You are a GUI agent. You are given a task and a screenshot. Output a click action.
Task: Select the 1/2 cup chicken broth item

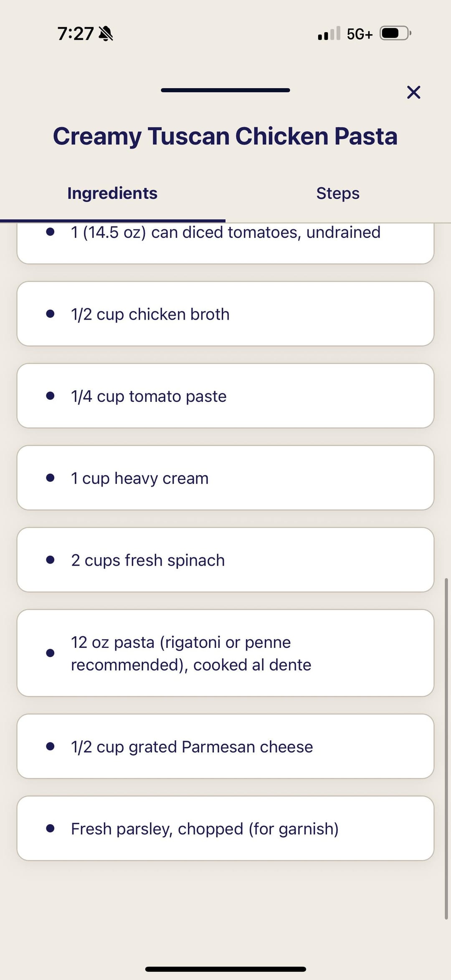[225, 314]
